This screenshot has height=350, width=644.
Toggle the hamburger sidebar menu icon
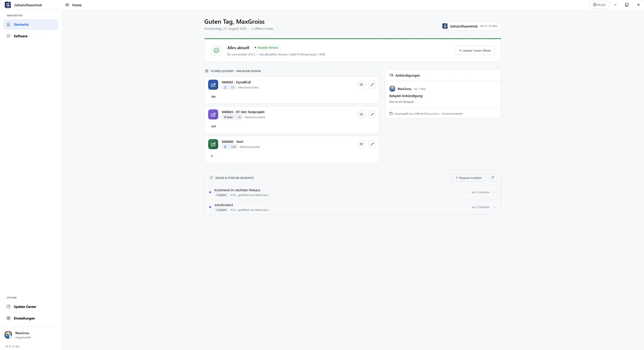67,5
